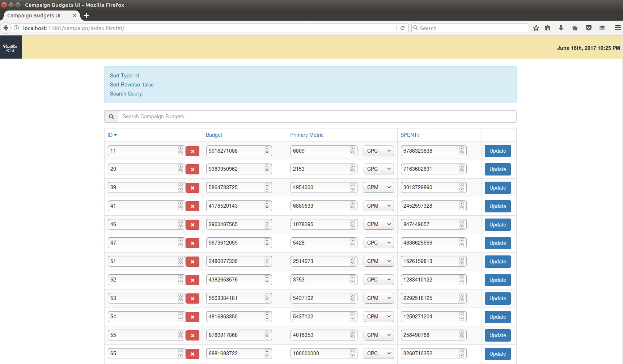Click stepper arrows on spent 6786323838
This screenshot has width=623, height=364.
click(x=462, y=151)
